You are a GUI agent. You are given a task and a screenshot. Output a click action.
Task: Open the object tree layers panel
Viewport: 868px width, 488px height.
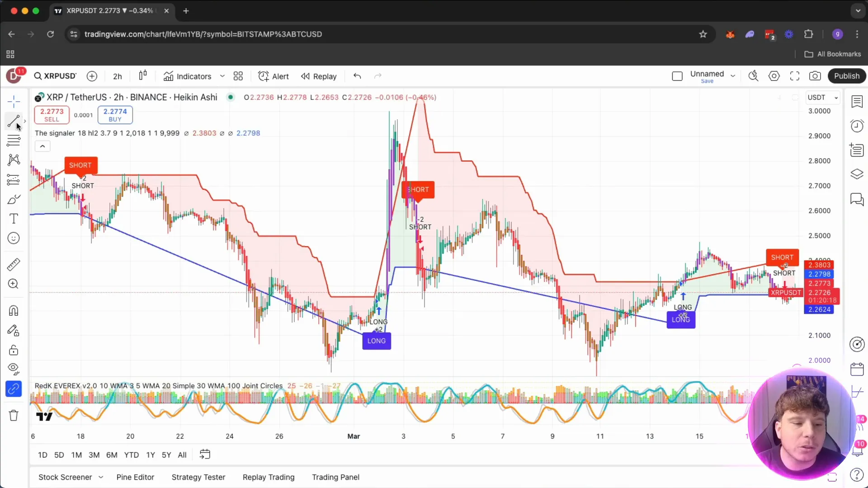857,174
